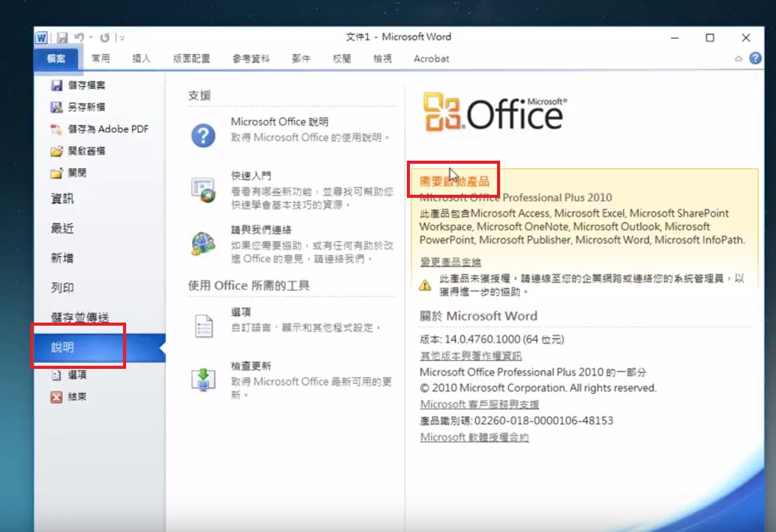Image resolution: width=776 pixels, height=532 pixels.
Task: Click the 檢查更新 title text
Action: (251, 366)
